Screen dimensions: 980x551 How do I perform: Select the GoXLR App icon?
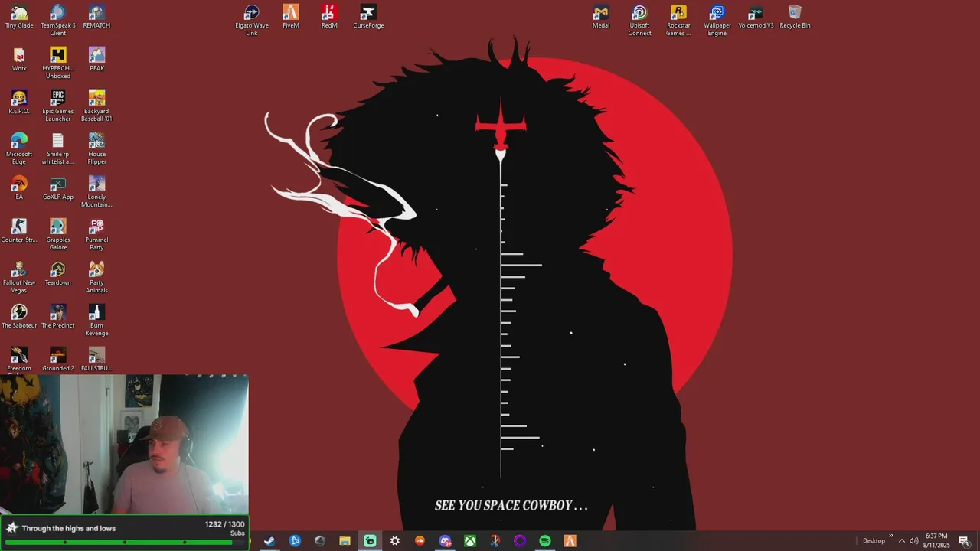(58, 188)
